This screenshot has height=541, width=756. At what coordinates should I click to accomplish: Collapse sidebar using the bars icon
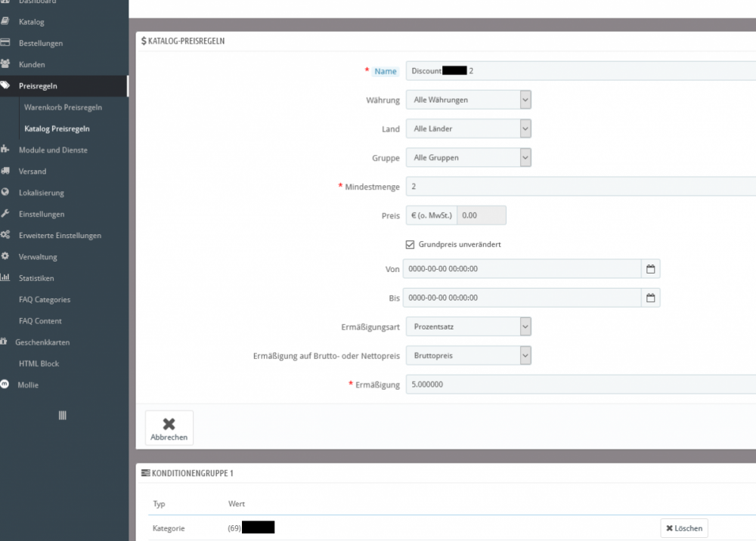pos(63,415)
